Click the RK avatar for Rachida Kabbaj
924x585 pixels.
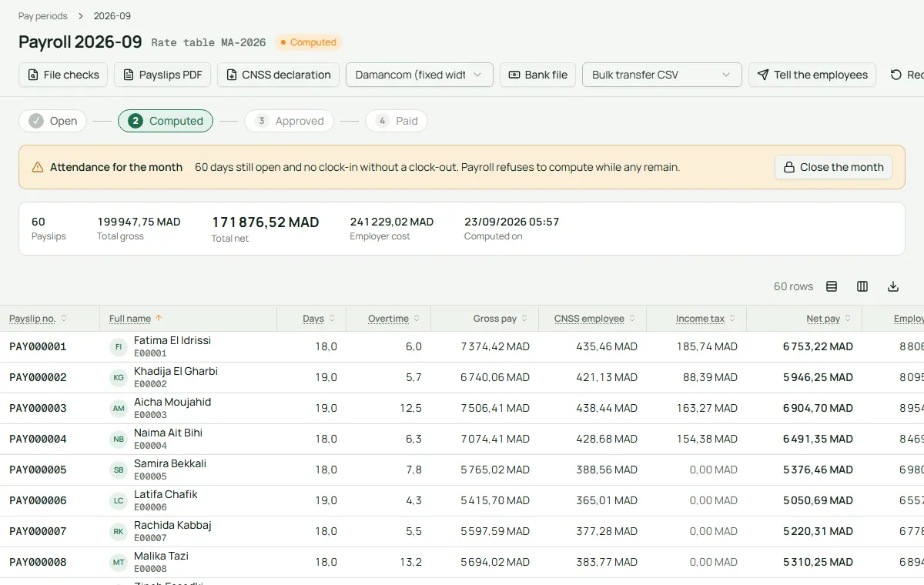tap(119, 532)
